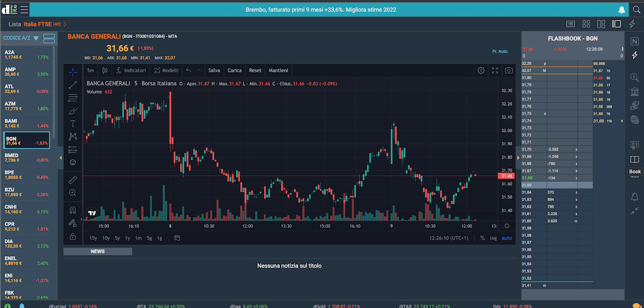644x308 pixels.
Task: Toggle stay in drawing mode
Action: 73,223
